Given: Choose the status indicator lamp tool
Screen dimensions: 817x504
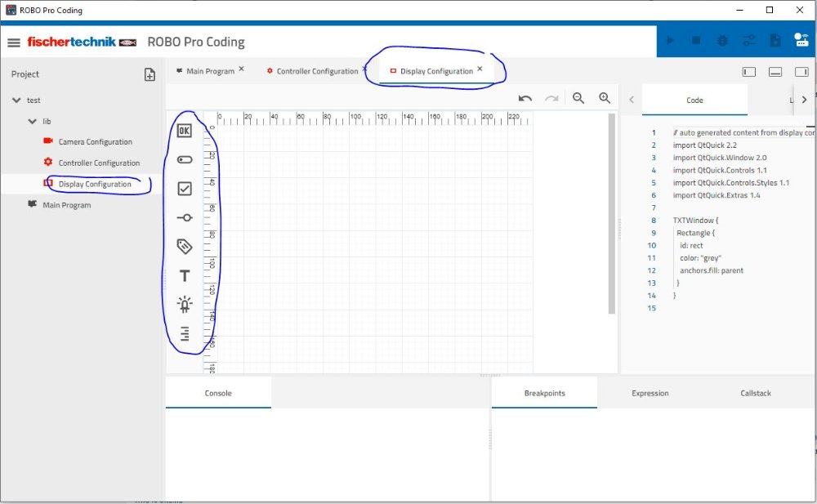Looking at the screenshot, I should click(x=185, y=305).
